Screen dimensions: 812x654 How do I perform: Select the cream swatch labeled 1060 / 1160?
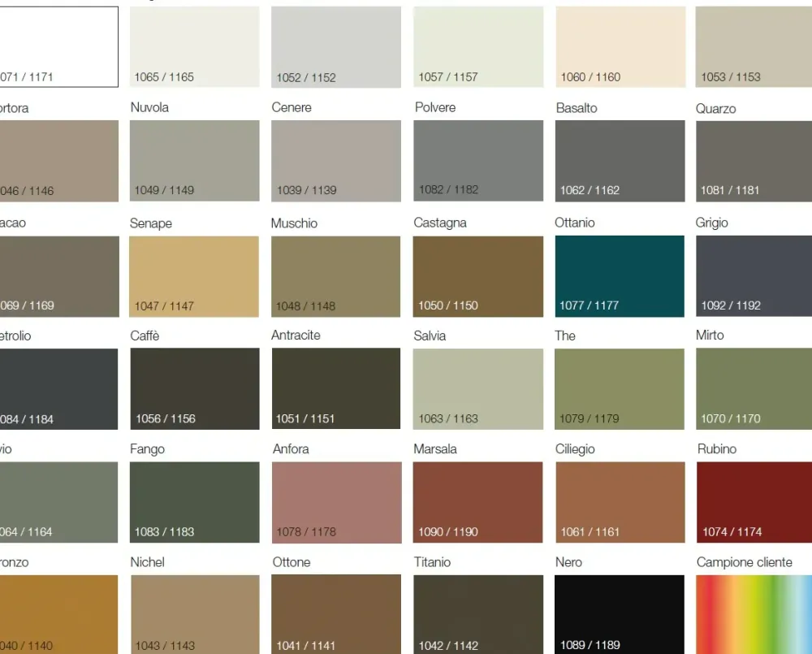(620, 47)
